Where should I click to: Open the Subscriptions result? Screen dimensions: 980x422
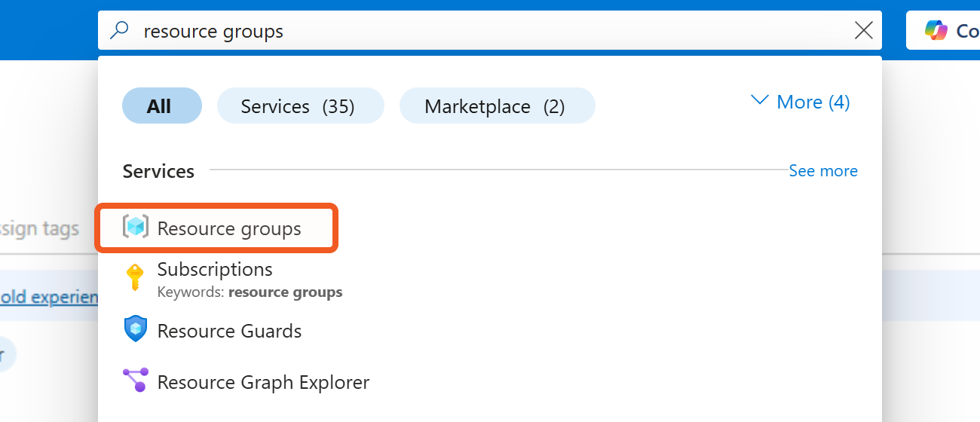point(215,269)
